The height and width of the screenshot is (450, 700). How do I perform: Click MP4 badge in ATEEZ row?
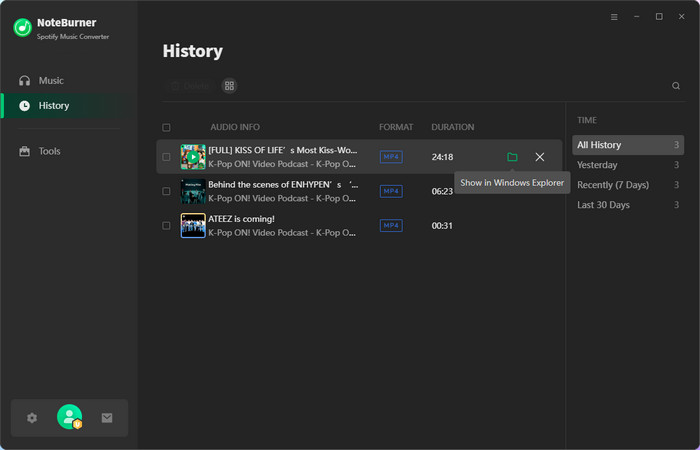coord(391,226)
